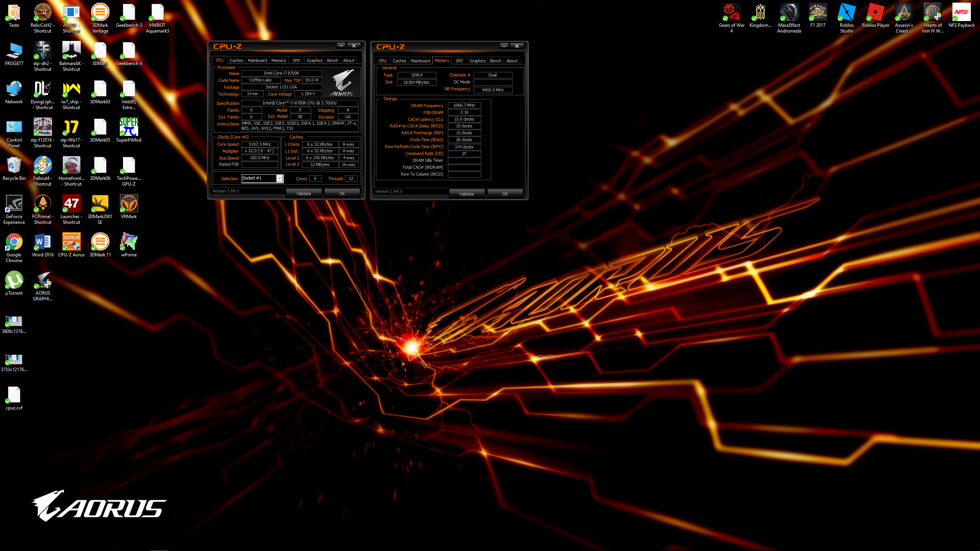Open HWBOT Aquamark3 desktop icon
This screenshot has width=980, height=551.
pos(157,18)
